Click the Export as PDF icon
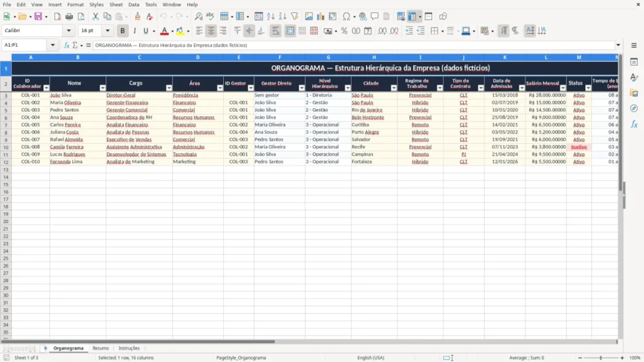The image size is (644, 362). click(x=57, y=16)
